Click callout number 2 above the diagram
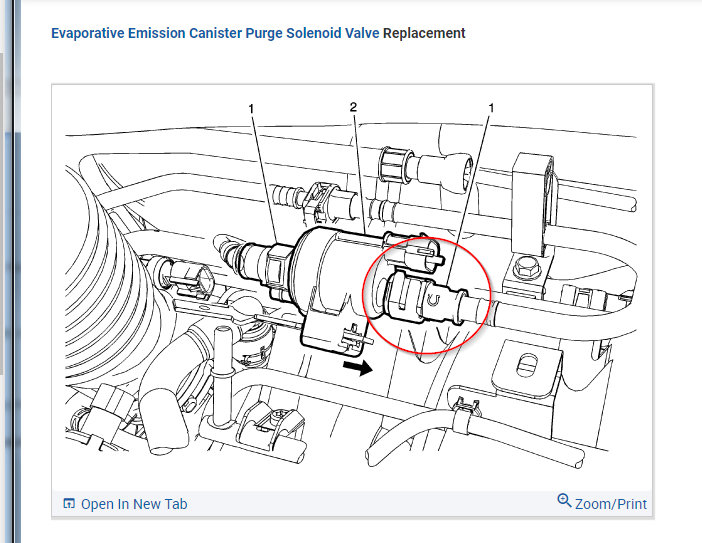The width and height of the screenshot is (702, 543). tap(353, 107)
